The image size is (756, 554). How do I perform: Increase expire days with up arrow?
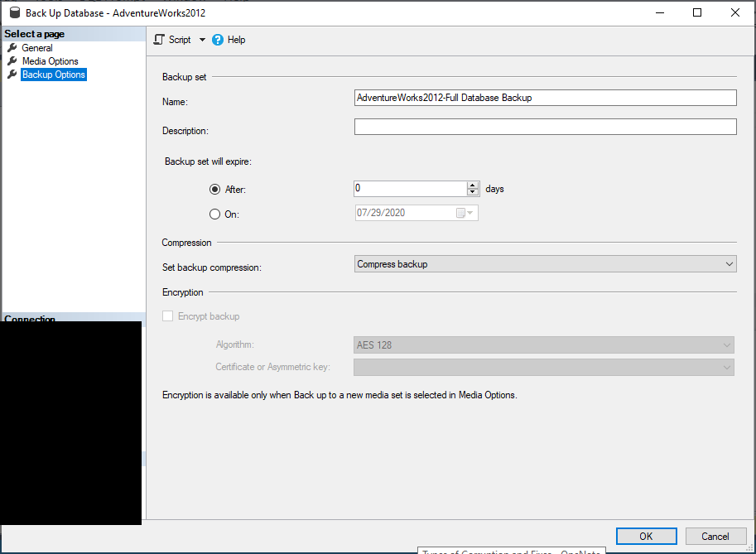click(473, 185)
